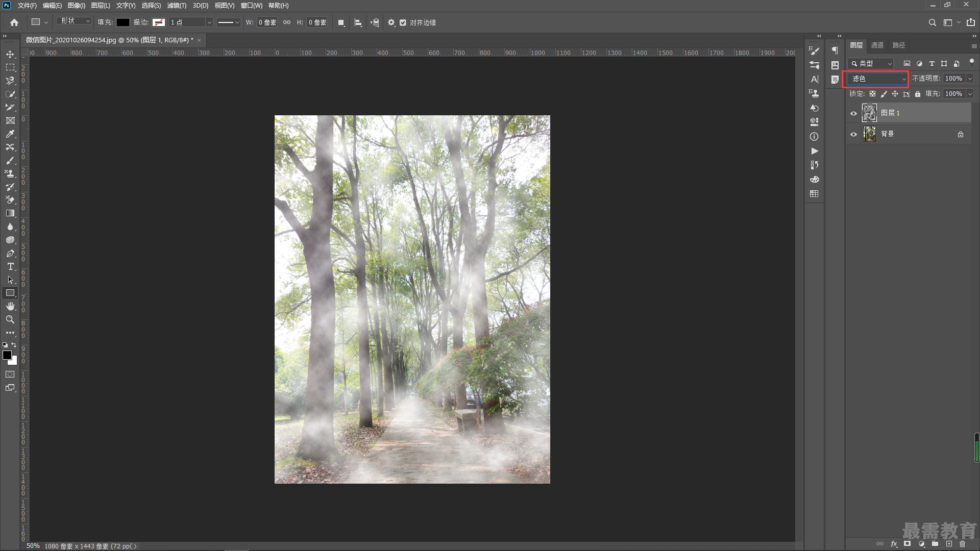Viewport: 980px width, 551px height.
Task: Expand the fill slider arrow
Action: pyautogui.click(x=970, y=94)
